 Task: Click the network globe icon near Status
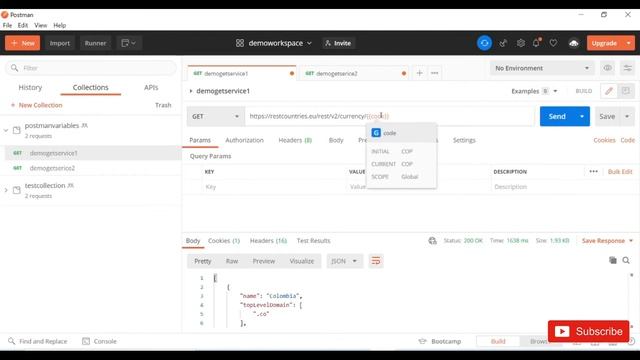click(432, 241)
